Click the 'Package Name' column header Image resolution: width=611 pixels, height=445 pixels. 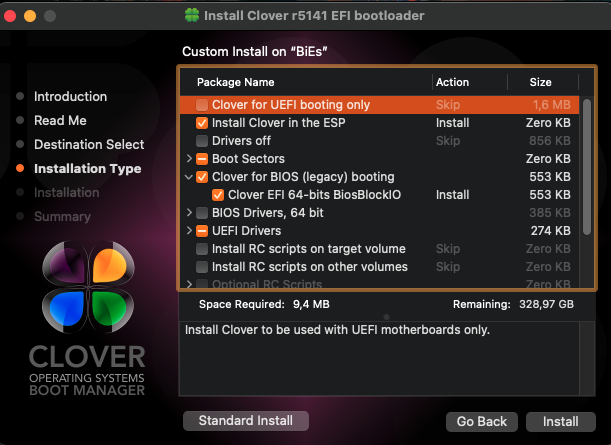[x=236, y=82]
